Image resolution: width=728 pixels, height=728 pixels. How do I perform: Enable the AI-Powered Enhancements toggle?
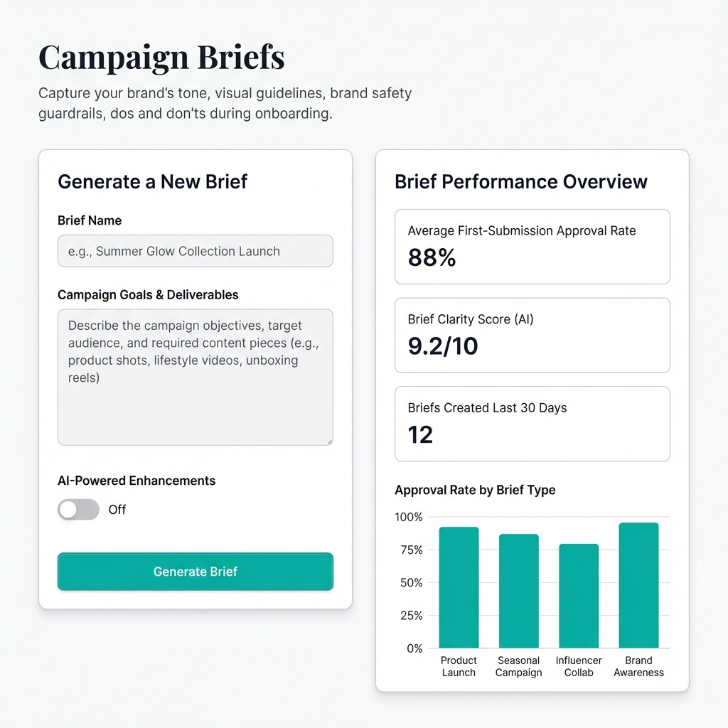[78, 509]
